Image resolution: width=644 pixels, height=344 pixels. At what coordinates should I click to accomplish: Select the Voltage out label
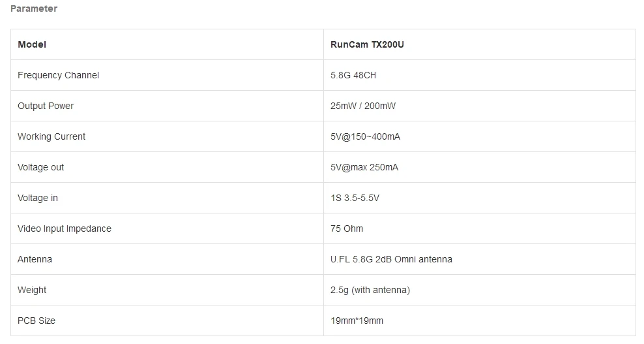point(40,168)
